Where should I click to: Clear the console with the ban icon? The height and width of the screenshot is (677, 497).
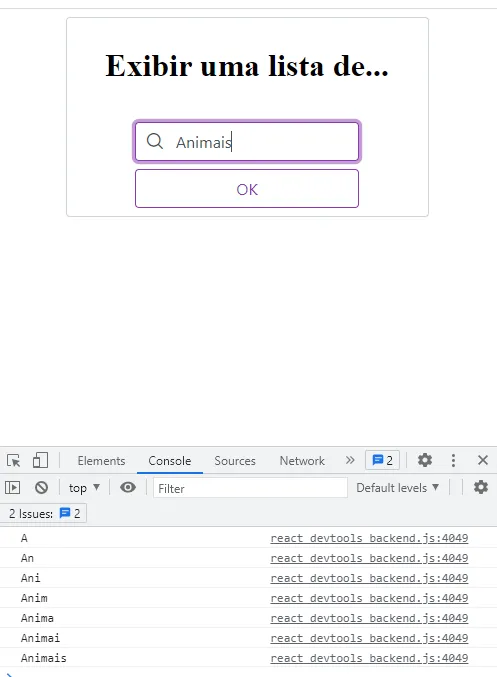41,488
